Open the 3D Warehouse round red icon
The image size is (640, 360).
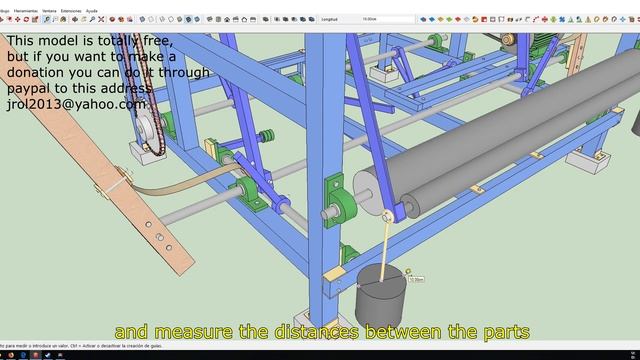[x=112, y=19]
